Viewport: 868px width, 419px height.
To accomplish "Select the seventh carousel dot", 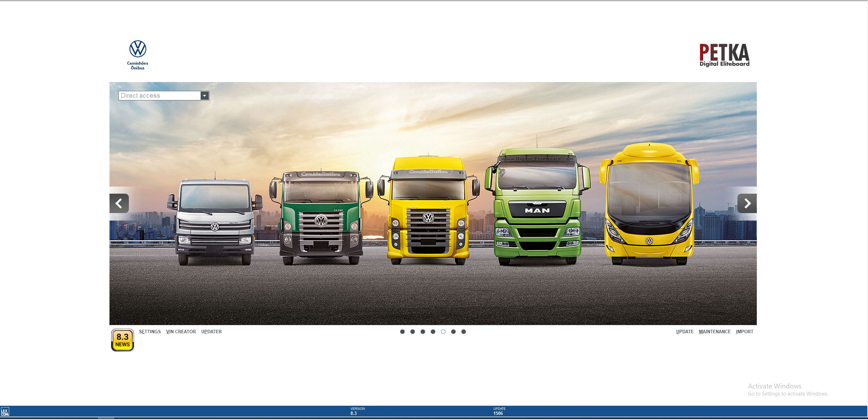I will pyautogui.click(x=463, y=332).
